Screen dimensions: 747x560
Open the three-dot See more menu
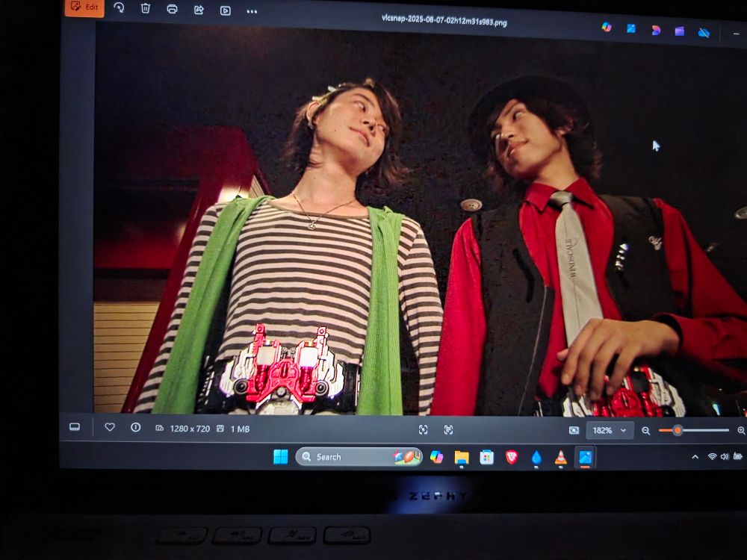point(252,11)
